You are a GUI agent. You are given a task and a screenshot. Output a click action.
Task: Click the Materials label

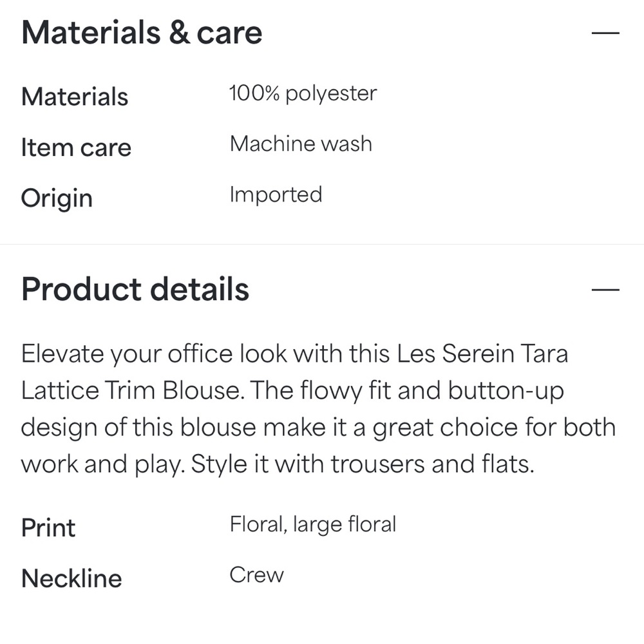(74, 97)
